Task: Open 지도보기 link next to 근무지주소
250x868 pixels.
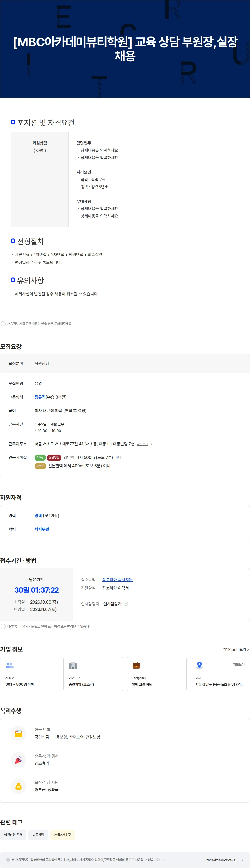Action: (144, 444)
